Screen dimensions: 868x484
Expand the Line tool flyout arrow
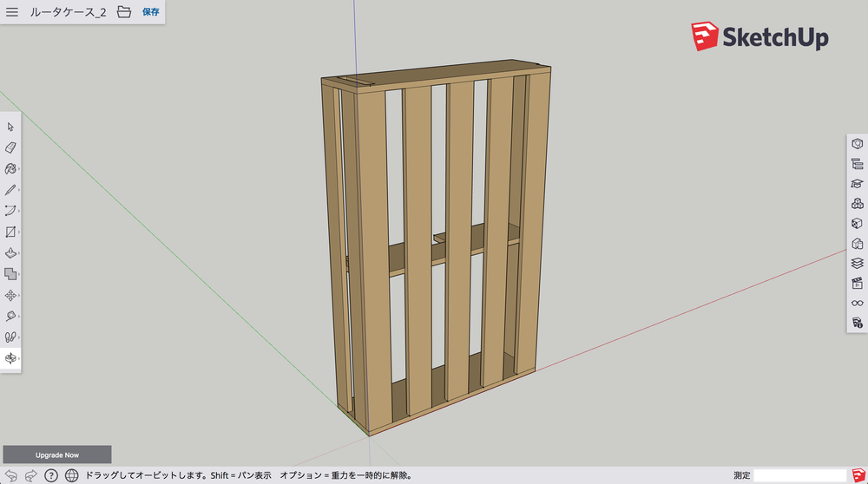19,190
